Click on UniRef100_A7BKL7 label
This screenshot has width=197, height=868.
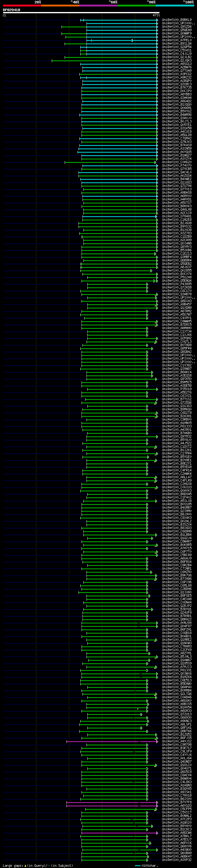(x=176, y=836)
